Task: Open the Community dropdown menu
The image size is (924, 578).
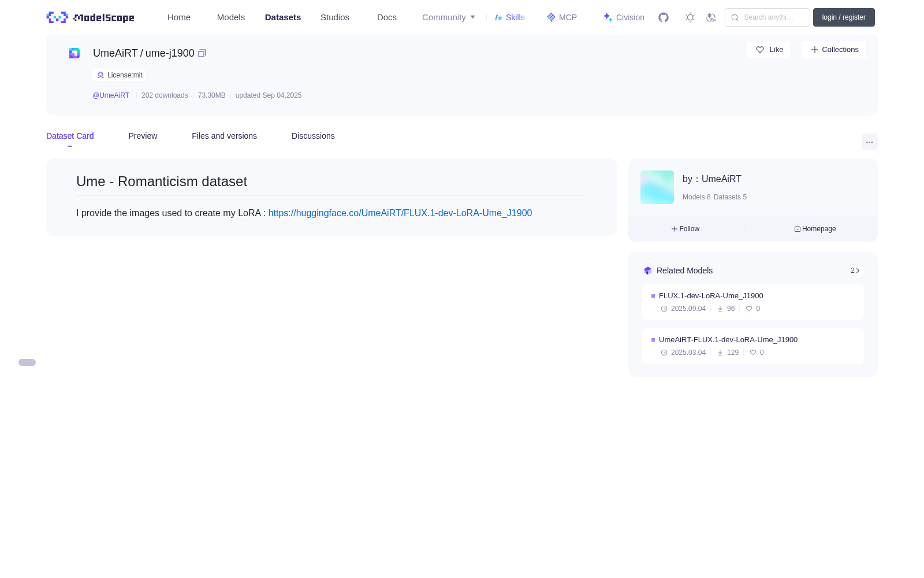Action: click(449, 17)
